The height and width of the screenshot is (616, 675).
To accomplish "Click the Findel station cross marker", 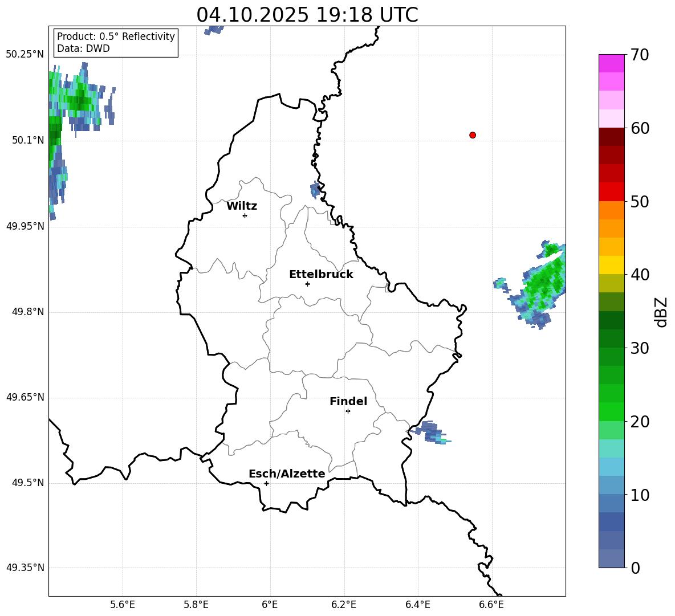I will [x=348, y=411].
